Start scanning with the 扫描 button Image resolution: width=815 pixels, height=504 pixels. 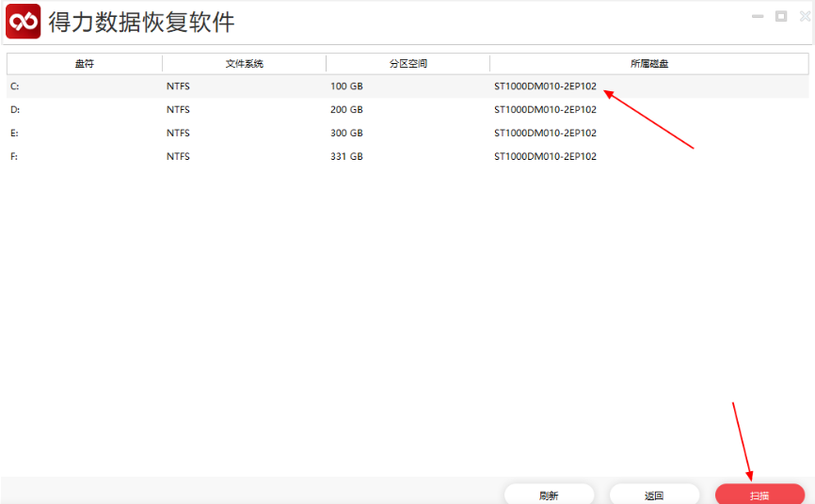click(759, 495)
